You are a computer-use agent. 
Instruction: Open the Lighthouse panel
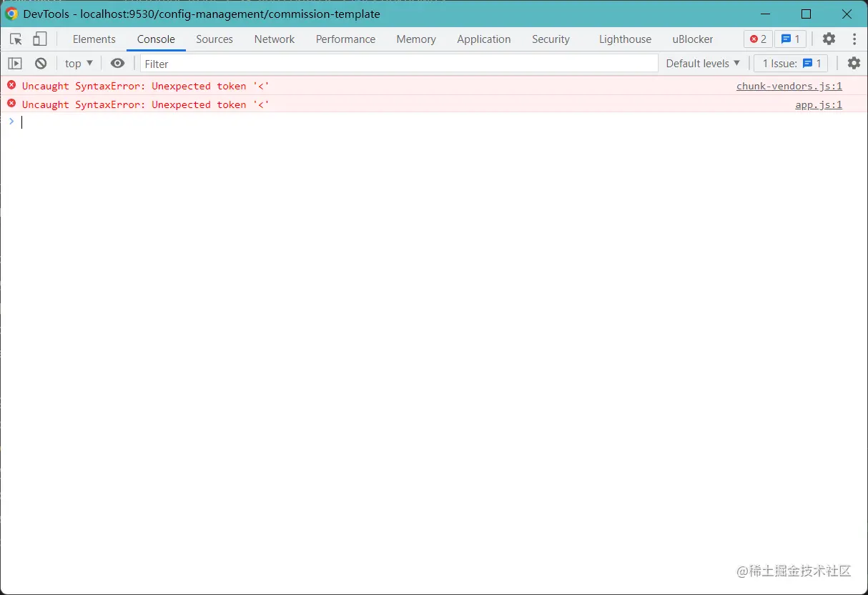(625, 39)
